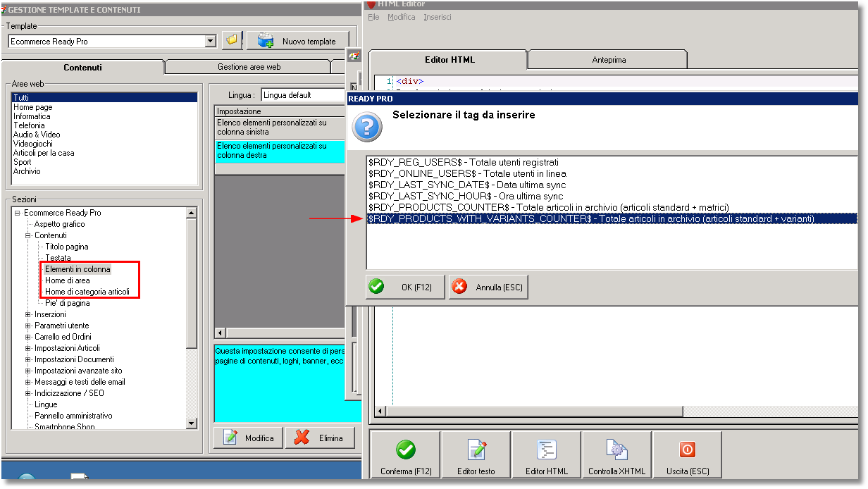Expand the Impostazioni Documenti node

click(28, 359)
